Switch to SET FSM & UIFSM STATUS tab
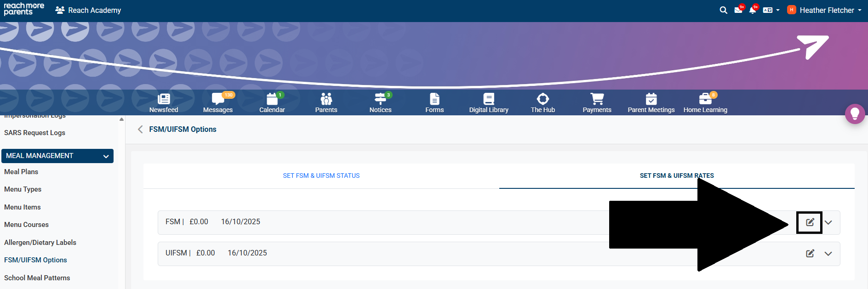Image resolution: width=868 pixels, height=289 pixels. (x=321, y=176)
